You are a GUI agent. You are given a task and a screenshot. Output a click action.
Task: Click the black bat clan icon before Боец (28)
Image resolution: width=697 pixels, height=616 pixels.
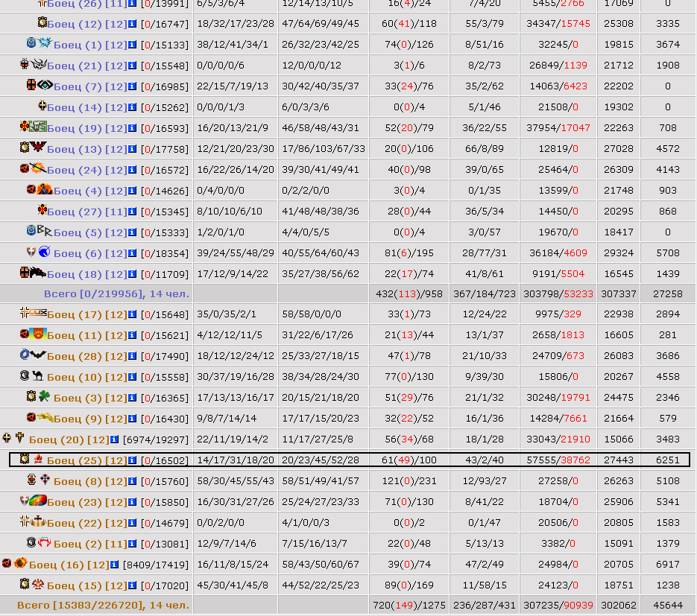(38, 355)
